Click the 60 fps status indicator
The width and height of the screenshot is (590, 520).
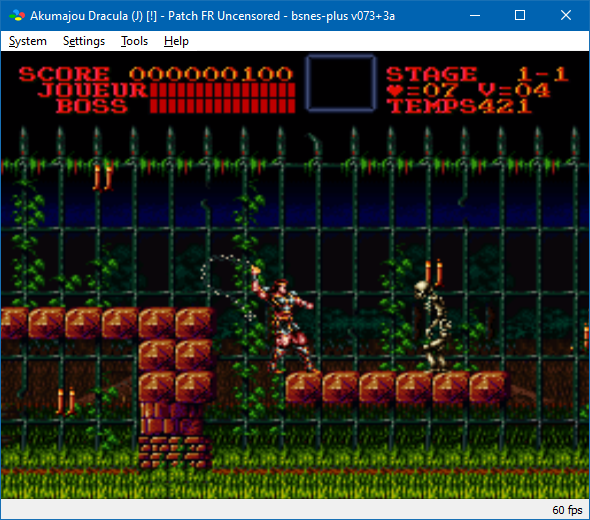pos(567,510)
